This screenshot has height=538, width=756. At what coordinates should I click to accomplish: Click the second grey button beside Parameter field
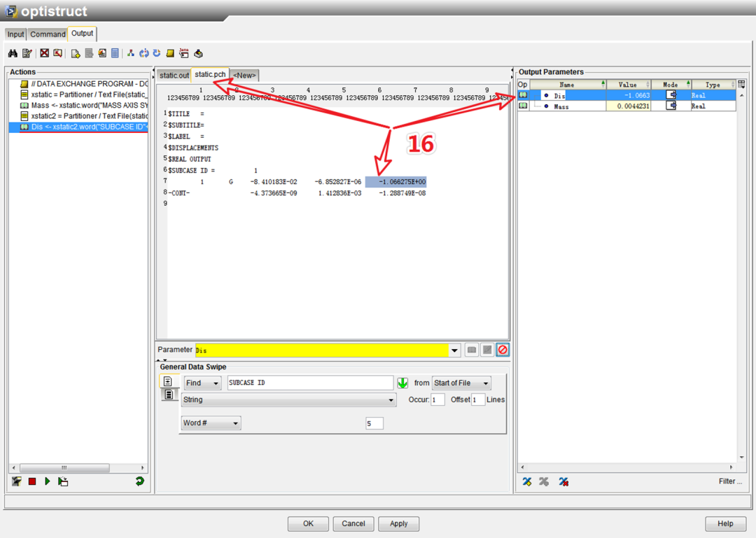[487, 350]
